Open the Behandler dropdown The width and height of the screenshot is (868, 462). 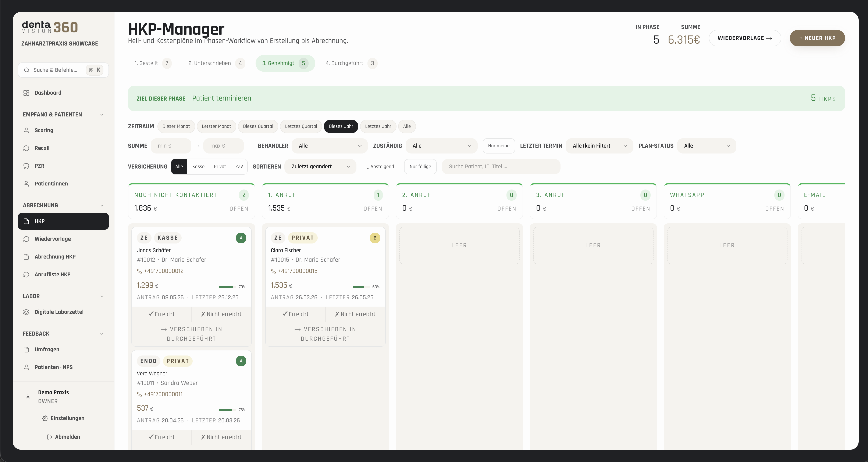coord(330,146)
